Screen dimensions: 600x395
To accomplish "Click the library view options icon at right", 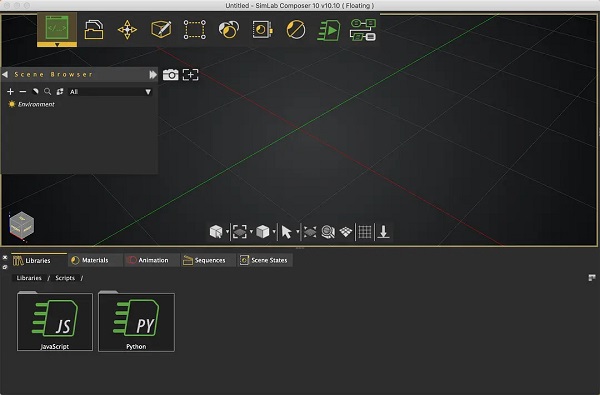I will click(x=592, y=278).
